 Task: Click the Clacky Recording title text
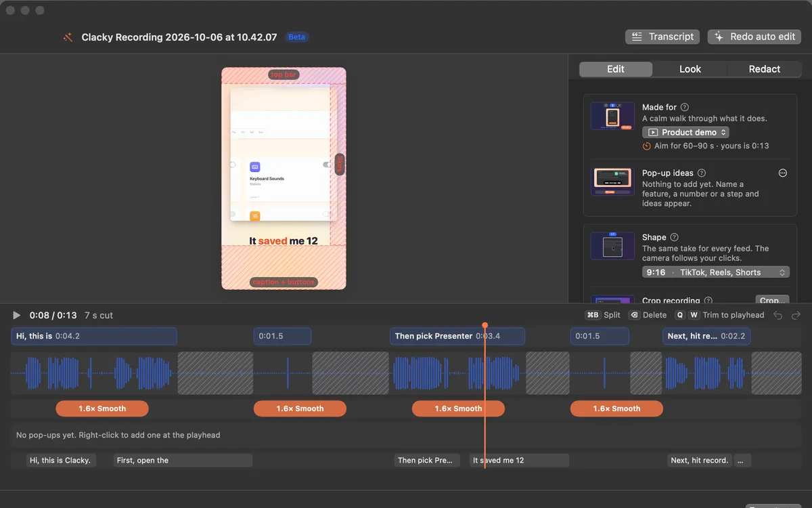[x=179, y=37]
